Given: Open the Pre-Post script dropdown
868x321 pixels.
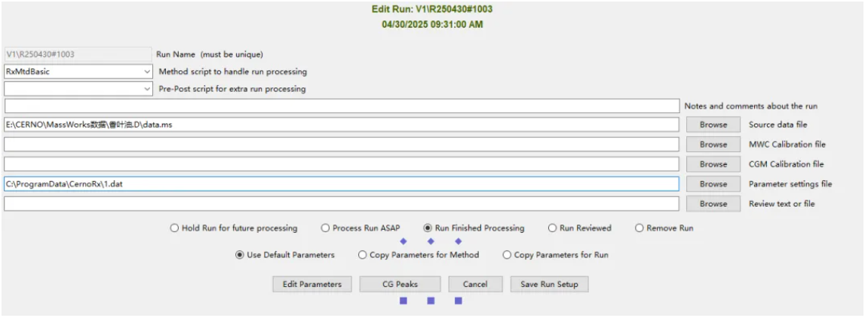Looking at the screenshot, I should coord(146,89).
